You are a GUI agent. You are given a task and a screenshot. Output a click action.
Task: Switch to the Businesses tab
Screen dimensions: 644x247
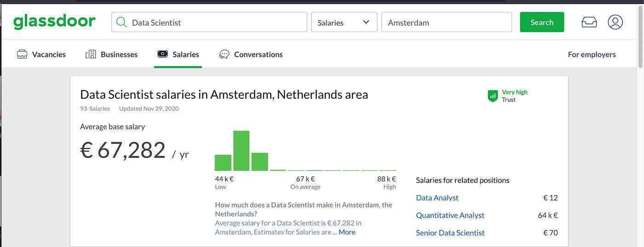[x=112, y=54]
